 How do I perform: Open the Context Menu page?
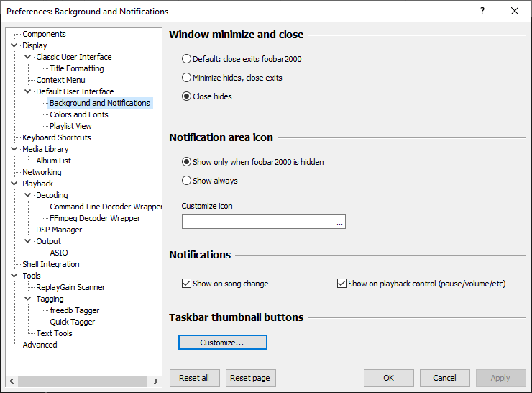click(x=60, y=80)
